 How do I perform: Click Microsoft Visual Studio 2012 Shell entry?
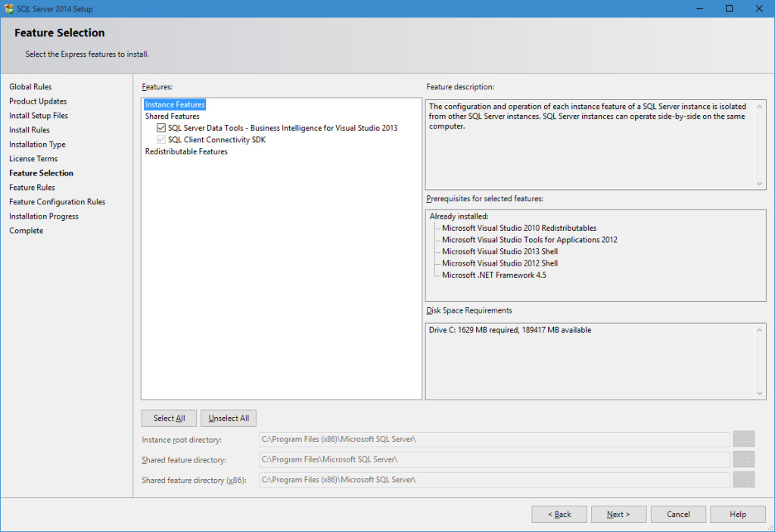tap(500, 263)
